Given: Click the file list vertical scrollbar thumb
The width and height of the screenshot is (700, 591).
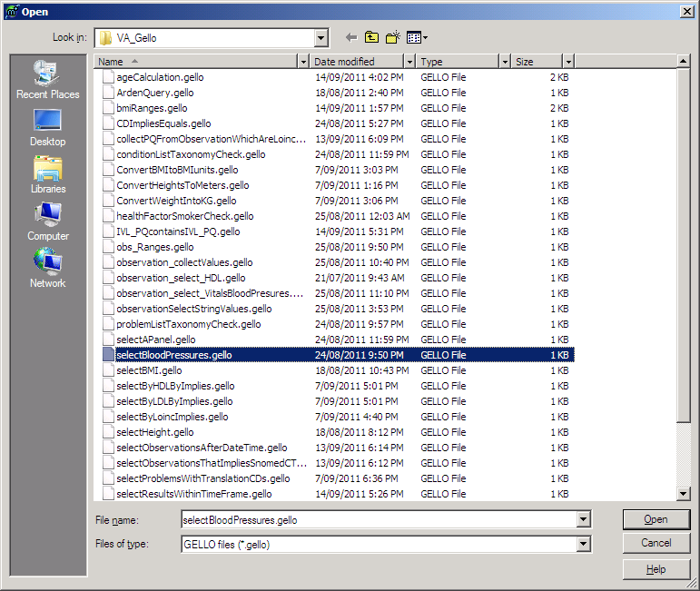Looking at the screenshot, I should pos(684,244).
